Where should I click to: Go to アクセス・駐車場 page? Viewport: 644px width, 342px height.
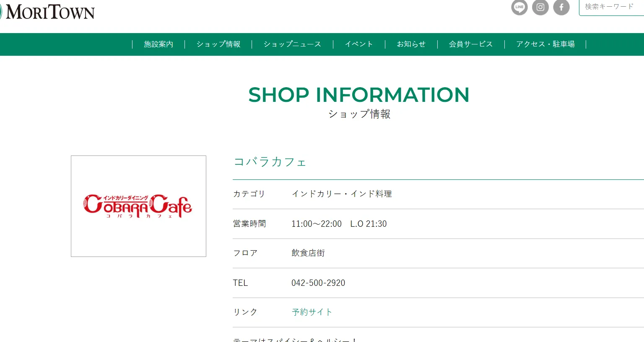[x=545, y=44]
